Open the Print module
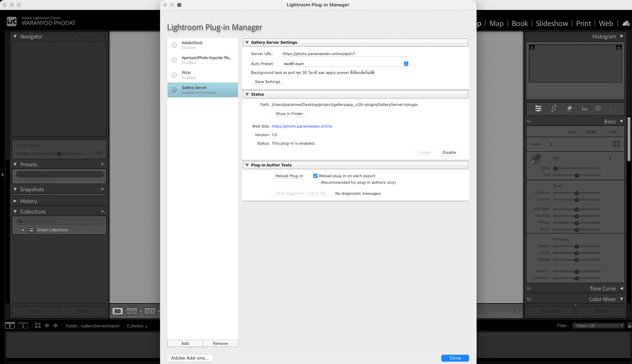632x364 pixels. point(583,23)
